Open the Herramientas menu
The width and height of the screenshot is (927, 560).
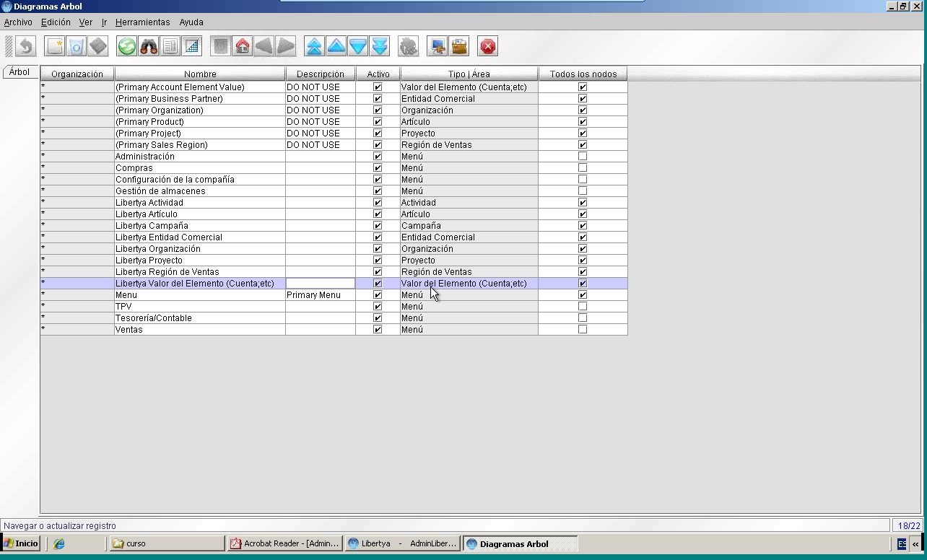pos(143,22)
